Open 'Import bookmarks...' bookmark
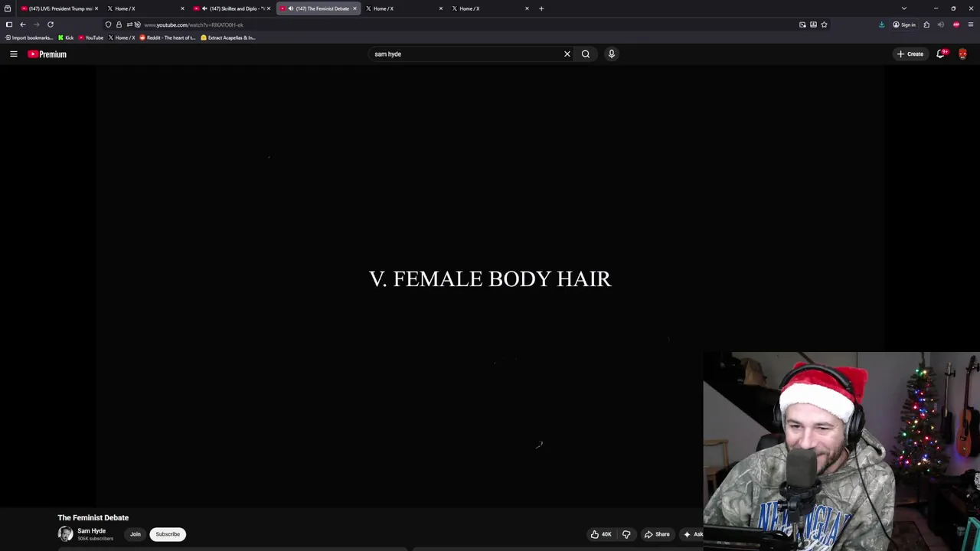980x551 pixels. [x=30, y=37]
